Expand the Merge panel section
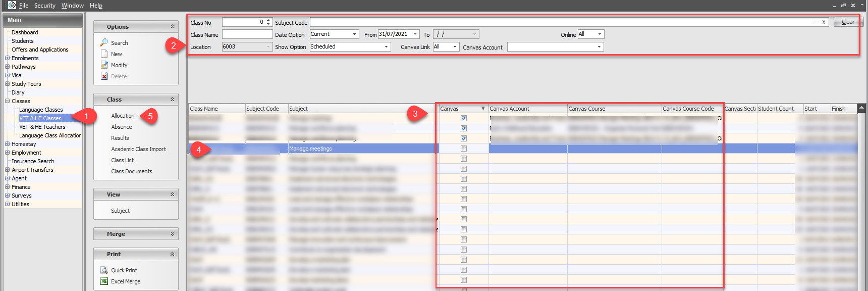Screen dimensions: 868x291 172,234
